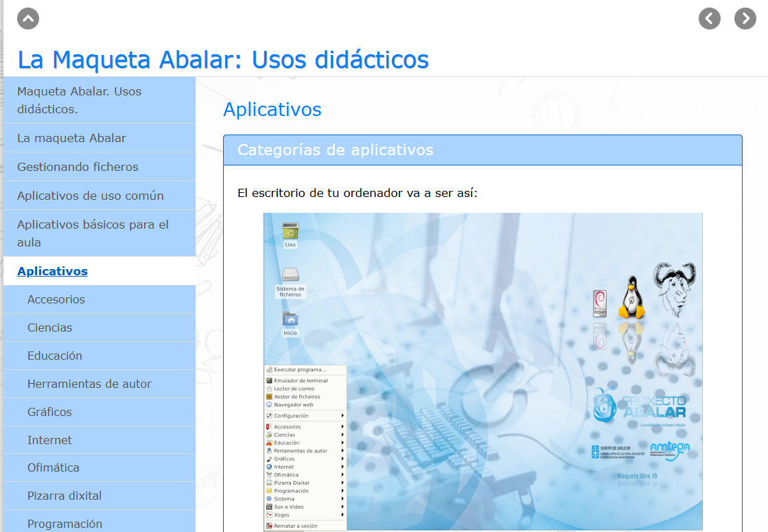This screenshot has height=532, width=768.
Task: Click the Inicio home folder icon
Action: tap(290, 319)
